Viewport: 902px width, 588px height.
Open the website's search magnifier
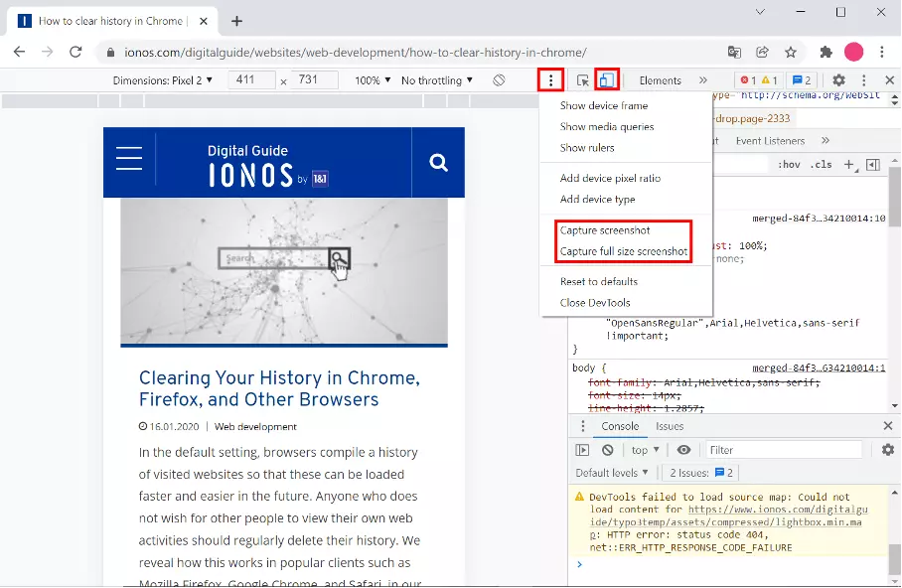[438, 163]
